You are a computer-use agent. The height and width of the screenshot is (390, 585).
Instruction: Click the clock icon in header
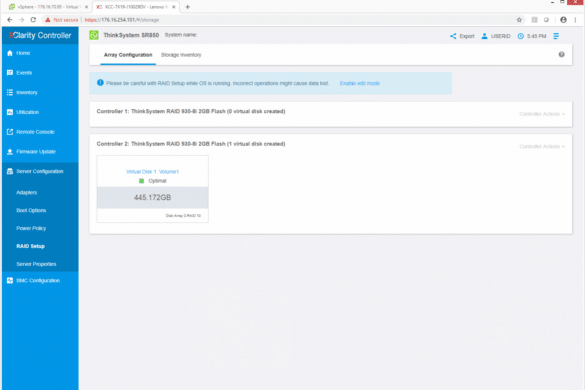coord(520,36)
